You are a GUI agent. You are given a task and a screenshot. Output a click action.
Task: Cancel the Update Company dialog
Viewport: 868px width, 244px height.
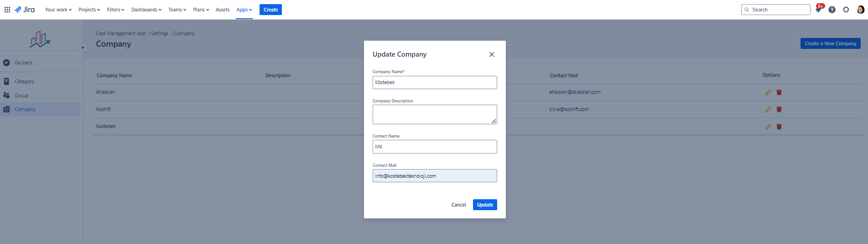pos(458,205)
